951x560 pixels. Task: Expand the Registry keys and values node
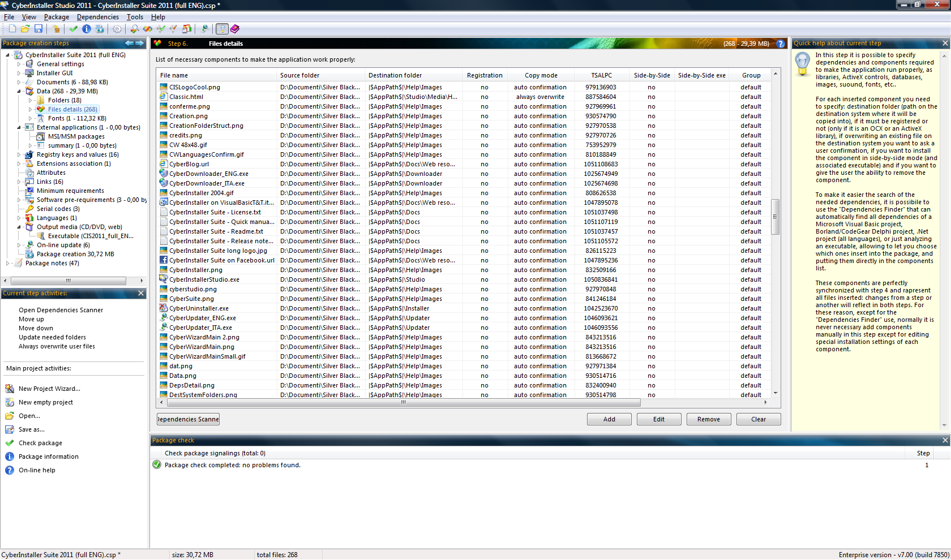coord(19,154)
